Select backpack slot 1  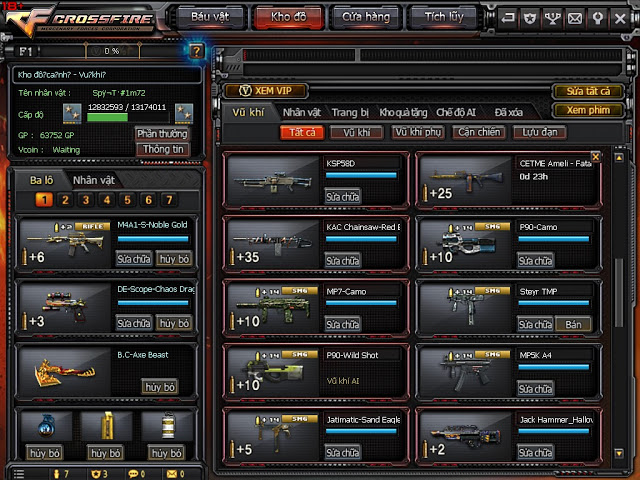[x=44, y=200]
